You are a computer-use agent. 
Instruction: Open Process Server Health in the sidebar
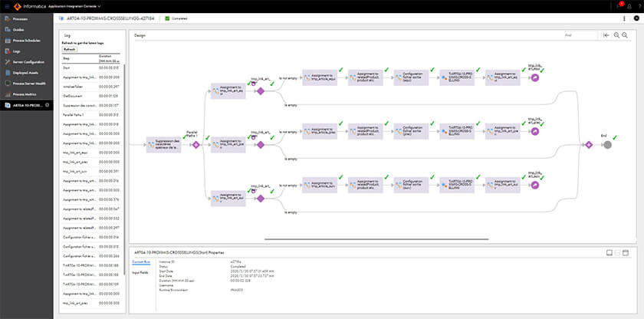click(27, 84)
